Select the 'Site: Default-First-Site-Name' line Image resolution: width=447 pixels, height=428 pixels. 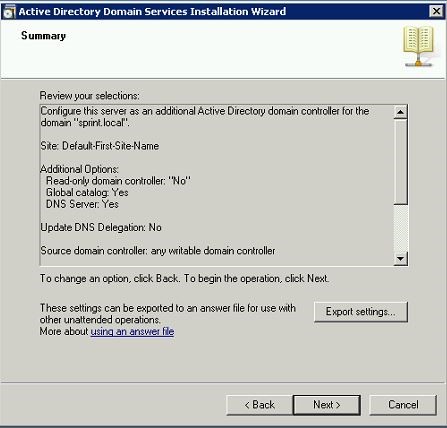click(100, 146)
